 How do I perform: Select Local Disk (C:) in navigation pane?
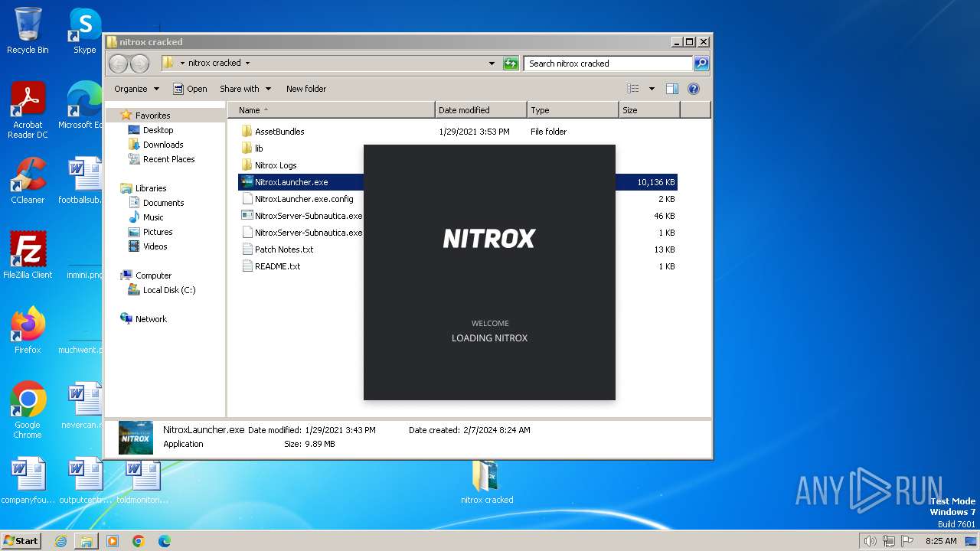pyautogui.click(x=168, y=290)
